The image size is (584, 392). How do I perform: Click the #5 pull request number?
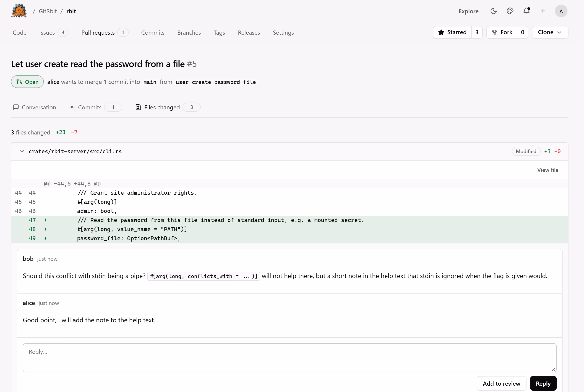(192, 64)
